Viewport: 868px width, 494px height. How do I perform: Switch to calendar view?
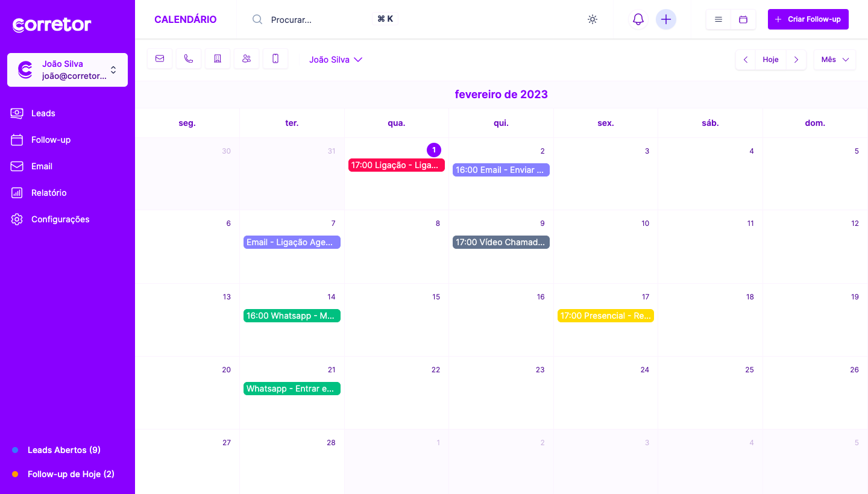pos(743,19)
